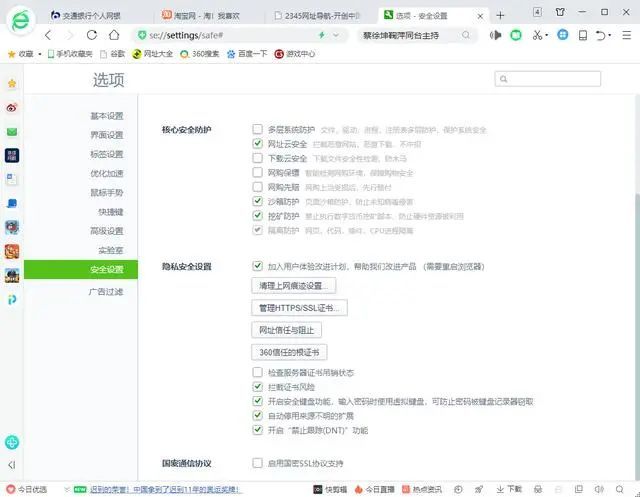Open the skin shirt icon in title bar
The width and height of the screenshot is (640, 497).
tap(560, 12)
